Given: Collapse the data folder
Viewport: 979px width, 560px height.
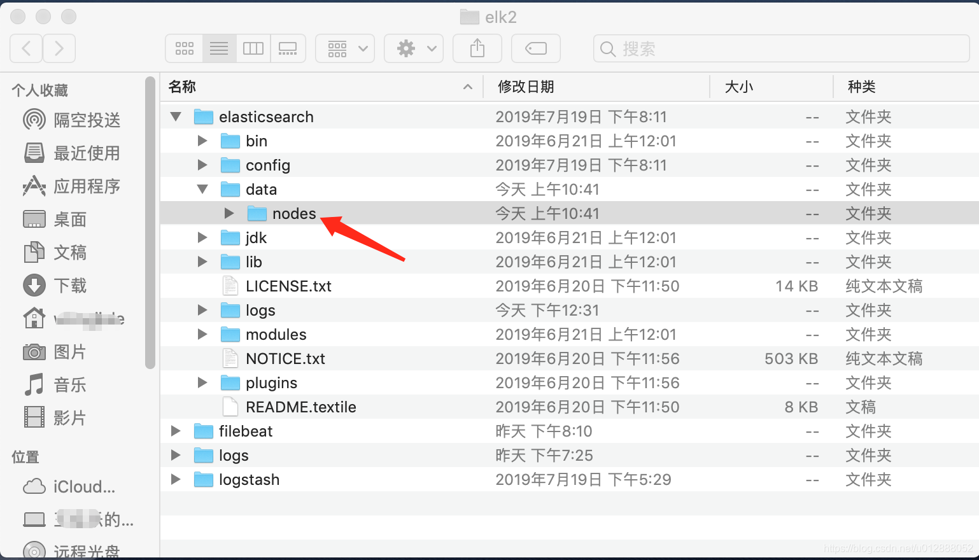Looking at the screenshot, I should click(x=202, y=189).
